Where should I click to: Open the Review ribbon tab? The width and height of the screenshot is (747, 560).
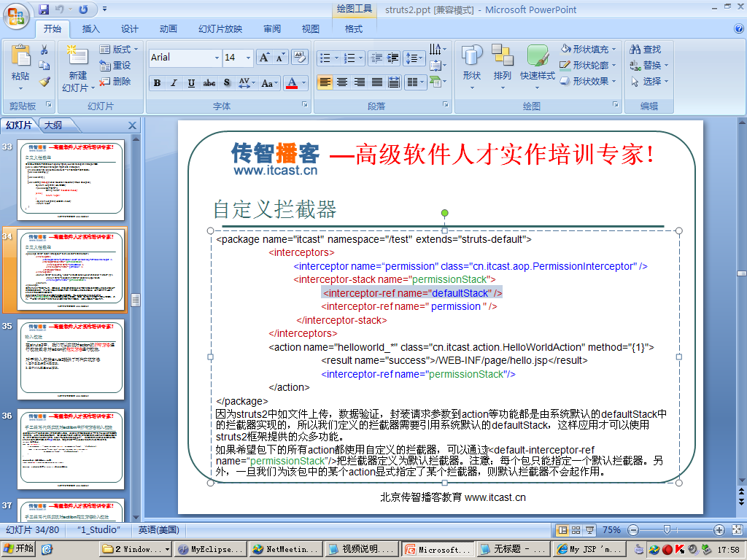tap(272, 29)
